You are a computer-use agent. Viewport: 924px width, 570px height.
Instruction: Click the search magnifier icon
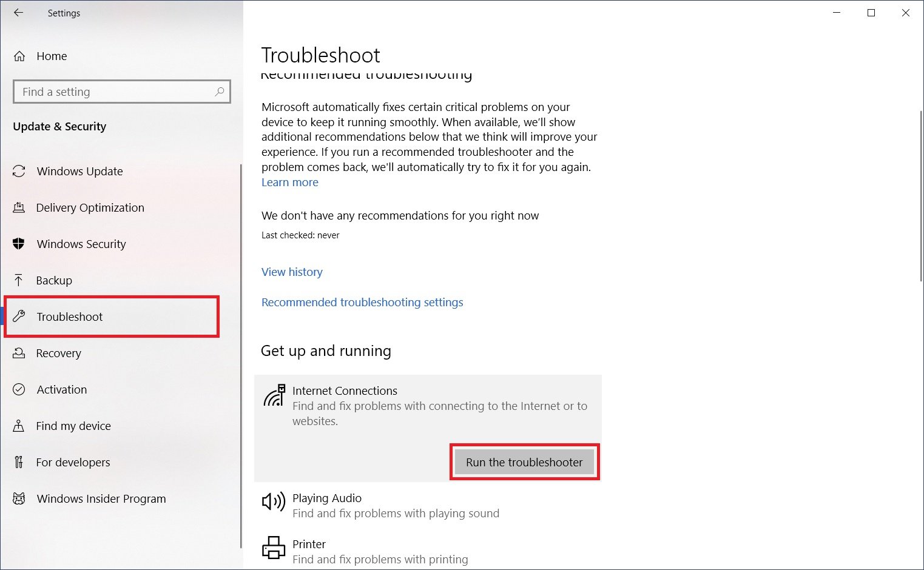click(x=220, y=92)
